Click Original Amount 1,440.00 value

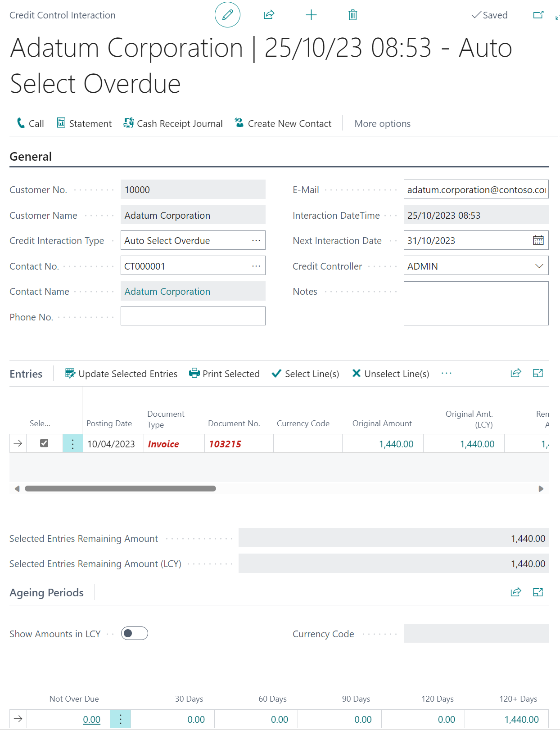point(396,444)
